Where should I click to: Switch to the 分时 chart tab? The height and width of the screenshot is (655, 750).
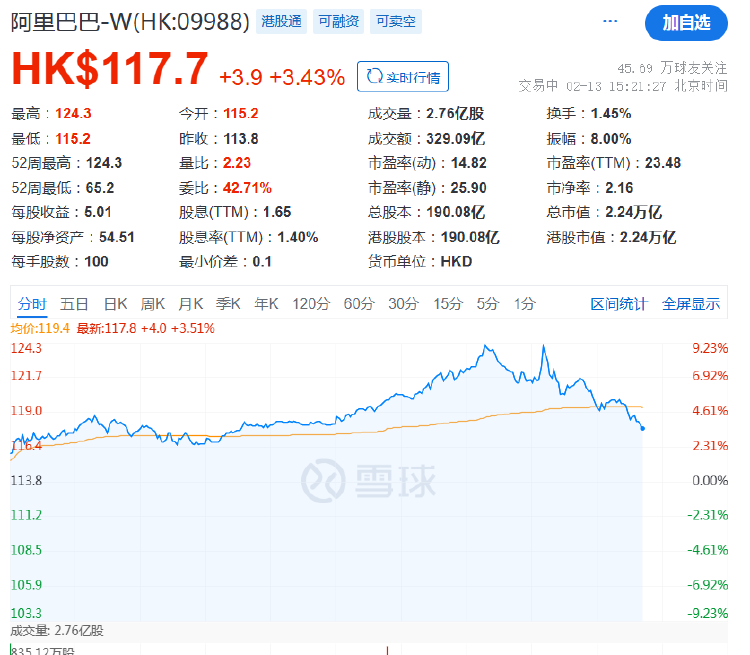pos(32,304)
